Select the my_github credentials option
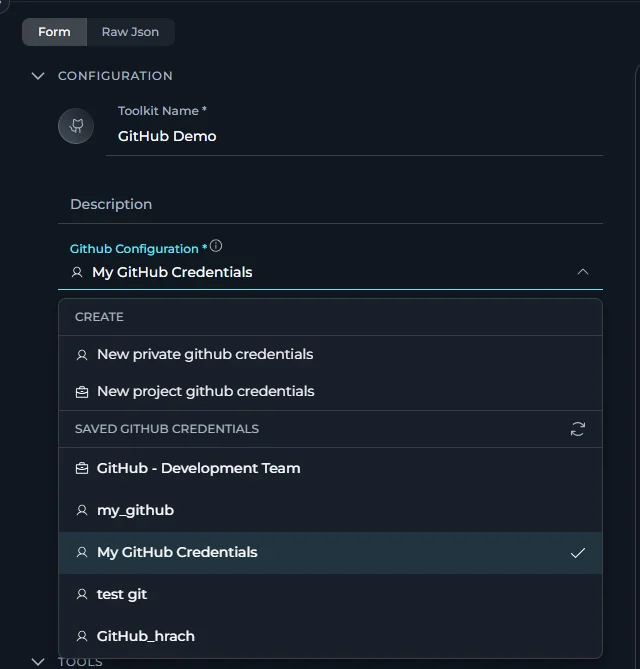This screenshot has width=640, height=669. tap(330, 510)
